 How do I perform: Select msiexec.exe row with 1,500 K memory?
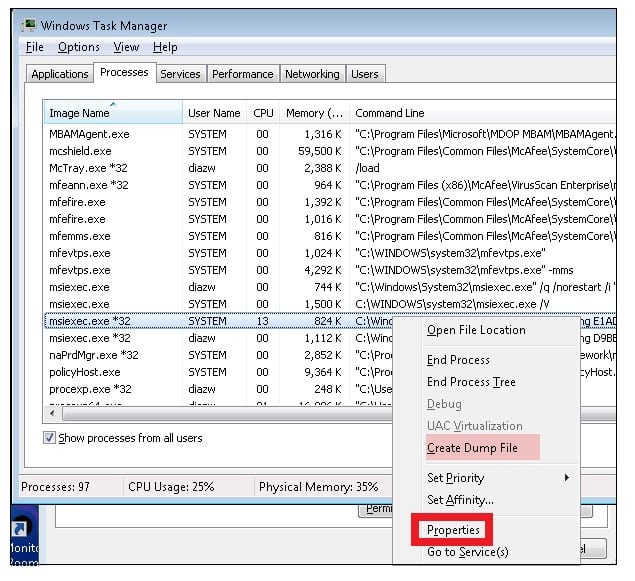[330, 304]
